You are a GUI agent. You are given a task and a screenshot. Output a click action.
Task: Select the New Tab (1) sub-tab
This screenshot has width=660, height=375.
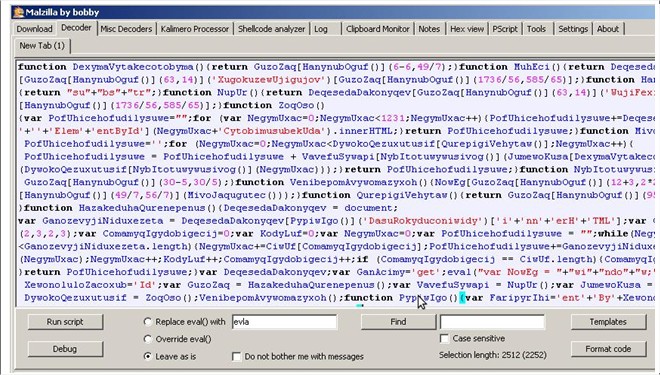click(42, 45)
